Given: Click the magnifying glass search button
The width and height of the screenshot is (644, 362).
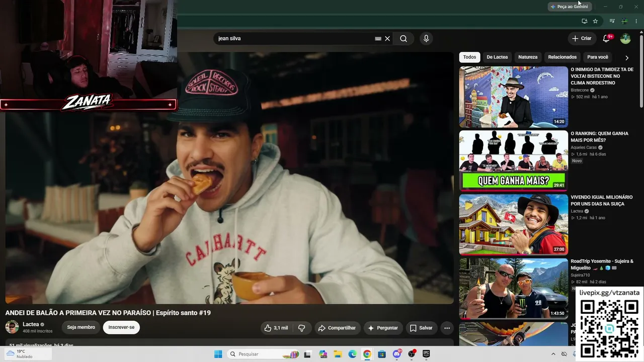Looking at the screenshot, I should click(x=404, y=39).
